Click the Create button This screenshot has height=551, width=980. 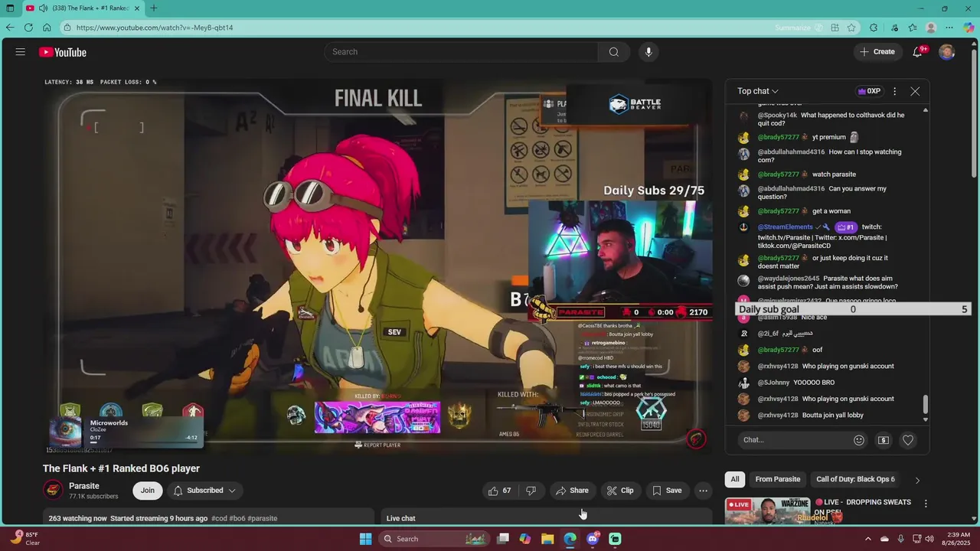click(x=877, y=52)
